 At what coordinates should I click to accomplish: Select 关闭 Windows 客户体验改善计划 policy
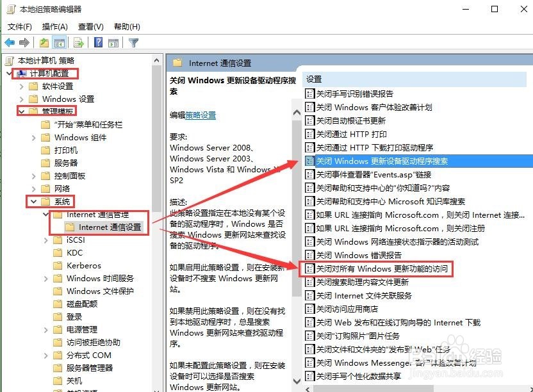tap(374, 107)
